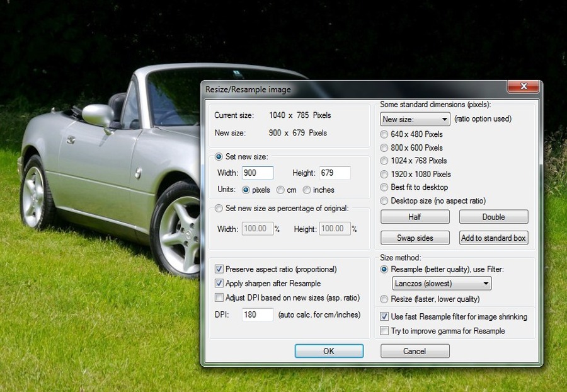The width and height of the screenshot is (567, 392).
Task: Choose cm as the unit
Action: [280, 190]
